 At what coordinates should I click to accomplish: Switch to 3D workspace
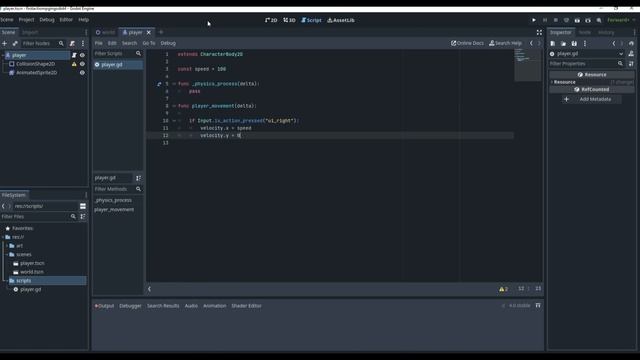click(289, 20)
